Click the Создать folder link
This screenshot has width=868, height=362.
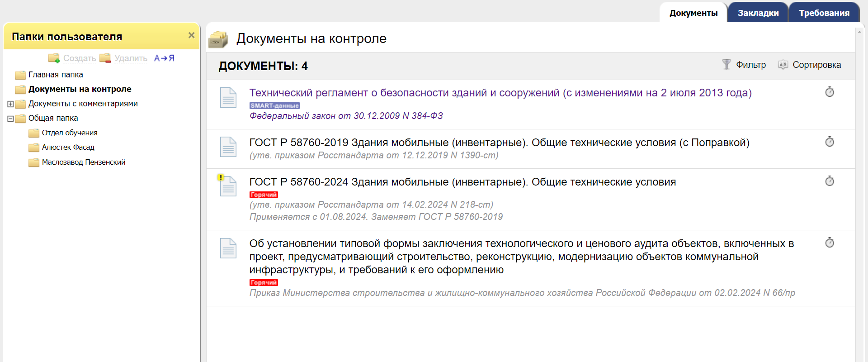click(80, 58)
